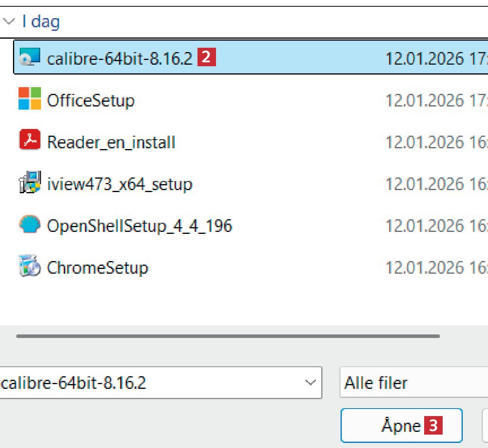Open the 'Alle filer' file type dropdown

click(x=414, y=383)
